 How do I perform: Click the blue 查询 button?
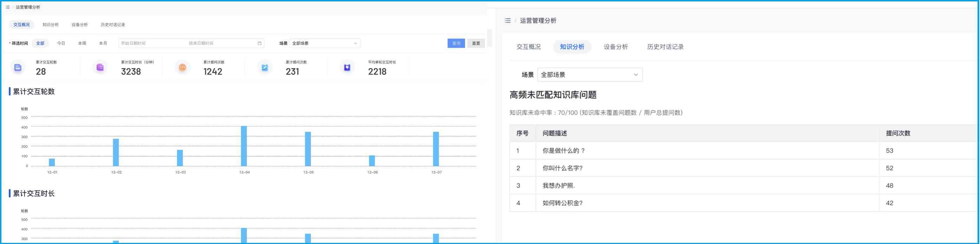click(x=456, y=43)
